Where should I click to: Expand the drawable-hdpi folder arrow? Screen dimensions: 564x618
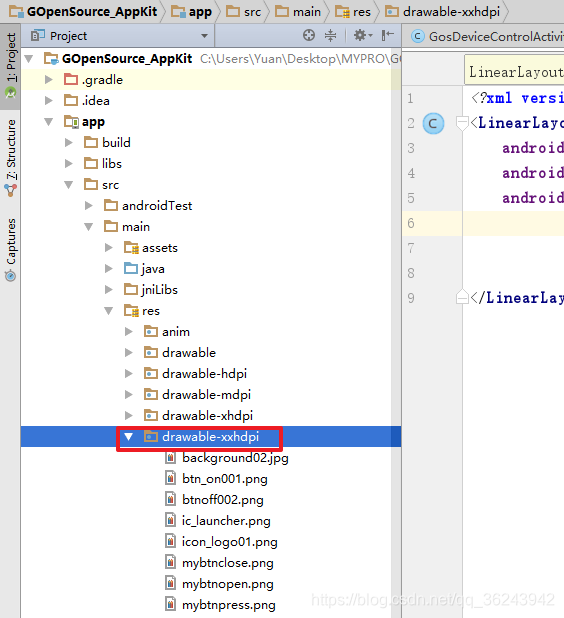coord(128,374)
